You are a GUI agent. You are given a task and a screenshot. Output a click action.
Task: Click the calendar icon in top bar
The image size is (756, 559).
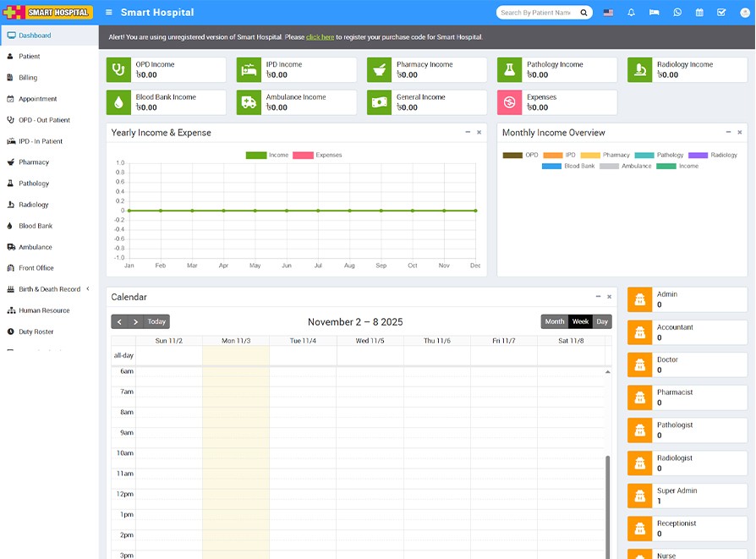(x=699, y=13)
